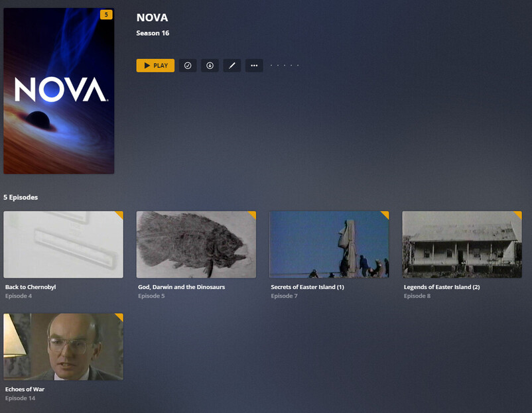
Task: Click unwatched corner flag on Echoes of War
Action: [119, 317]
